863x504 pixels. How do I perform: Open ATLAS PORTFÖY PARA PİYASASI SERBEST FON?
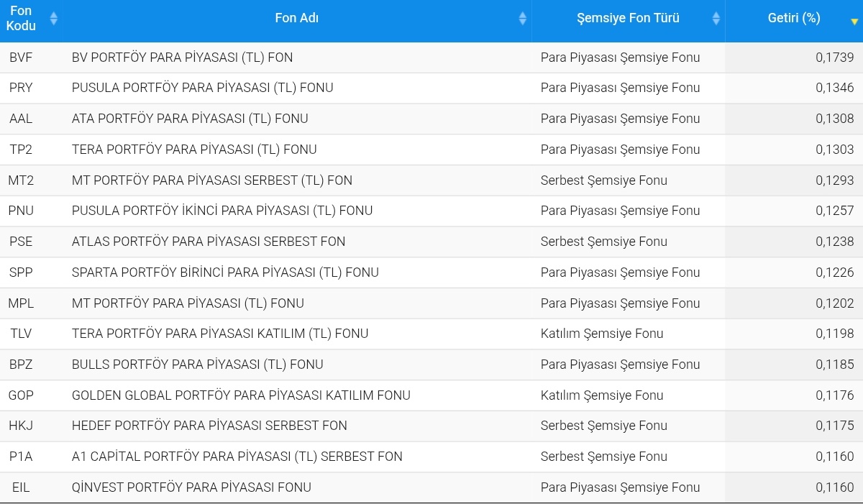point(209,242)
